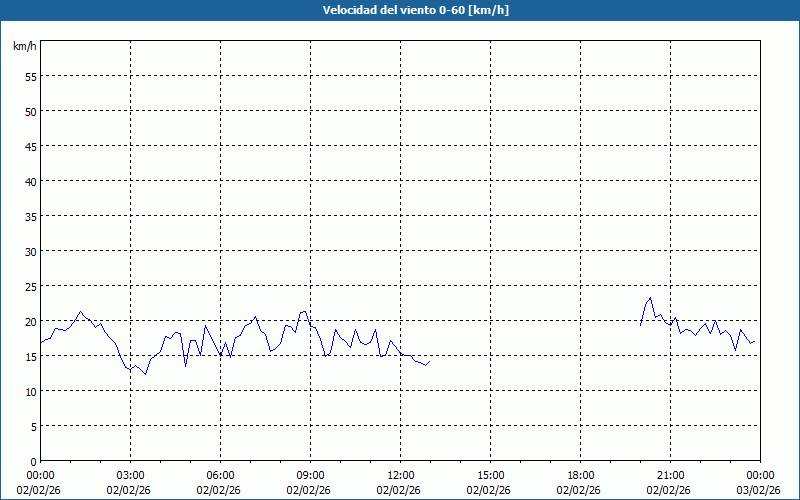Select the 09:00 time marker
800x500 pixels.
(x=310, y=475)
